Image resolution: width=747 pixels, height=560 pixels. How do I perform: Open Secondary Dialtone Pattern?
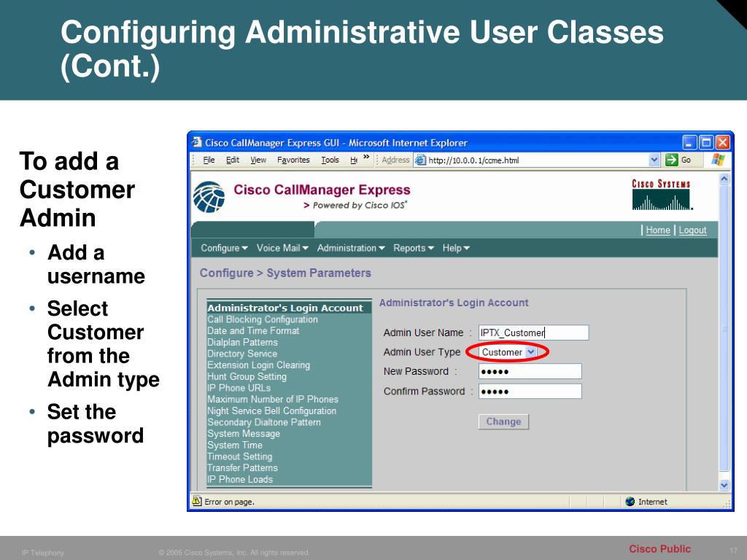point(264,422)
